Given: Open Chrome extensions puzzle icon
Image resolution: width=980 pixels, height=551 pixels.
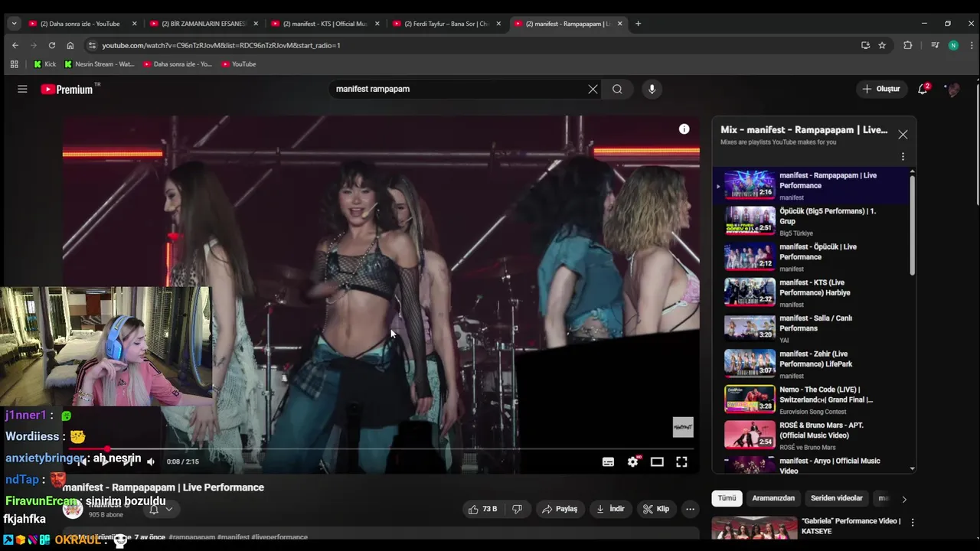Looking at the screenshot, I should click(908, 45).
